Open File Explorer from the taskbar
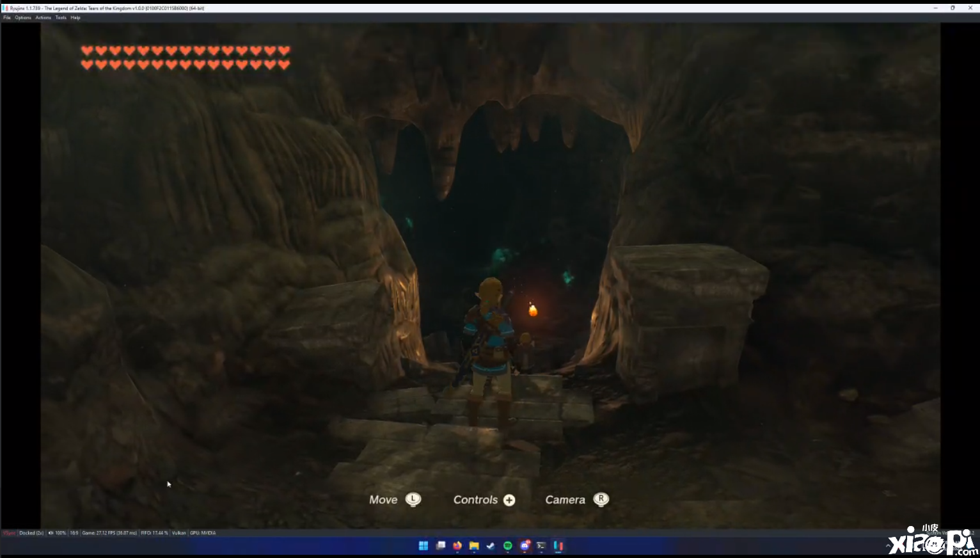Screen dimensions: 980x558 pyautogui.click(x=474, y=546)
